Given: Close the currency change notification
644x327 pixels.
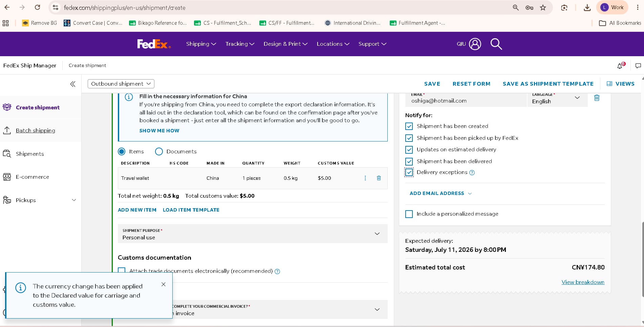Looking at the screenshot, I should [164, 284].
